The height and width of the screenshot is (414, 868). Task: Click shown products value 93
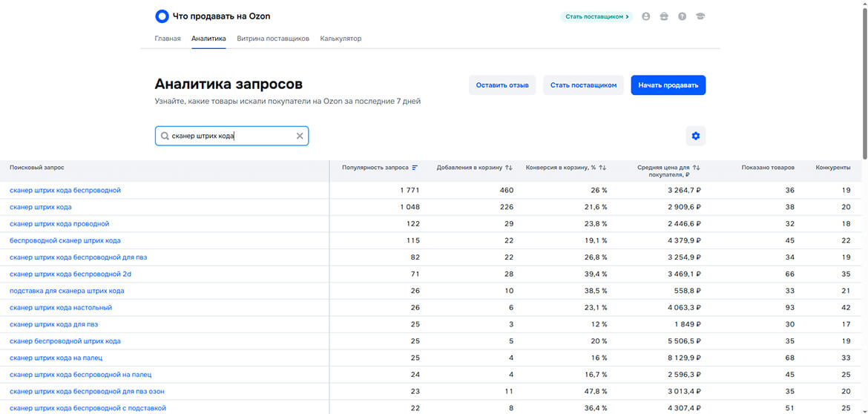pyautogui.click(x=790, y=308)
